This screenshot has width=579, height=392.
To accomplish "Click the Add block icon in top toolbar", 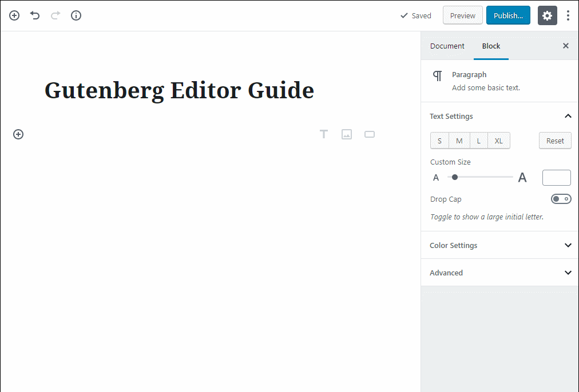I will (14, 15).
